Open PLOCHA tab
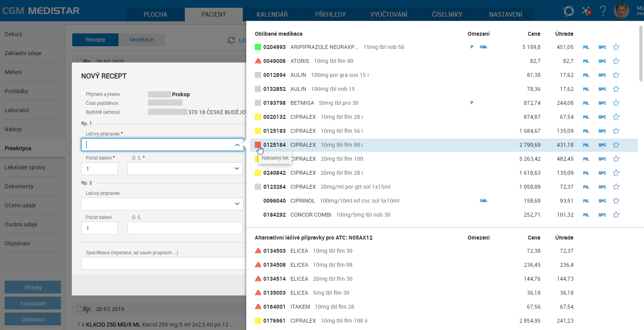 pyautogui.click(x=155, y=14)
